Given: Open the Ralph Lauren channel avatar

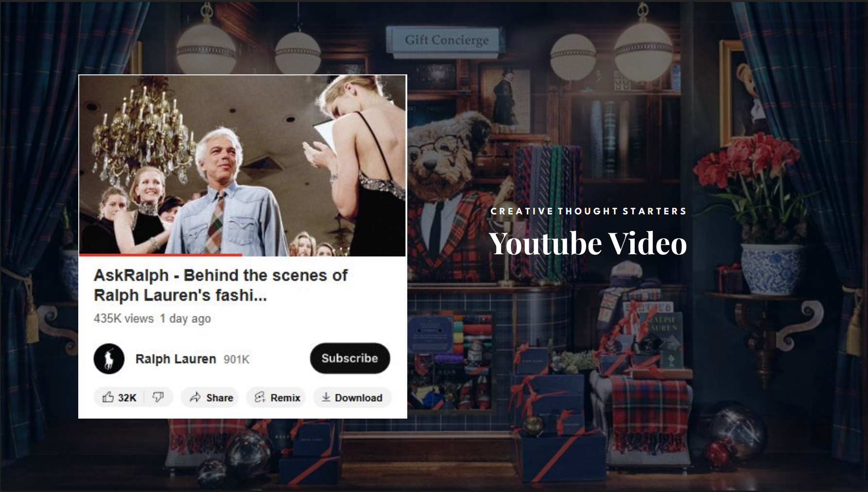Looking at the screenshot, I should click(109, 359).
